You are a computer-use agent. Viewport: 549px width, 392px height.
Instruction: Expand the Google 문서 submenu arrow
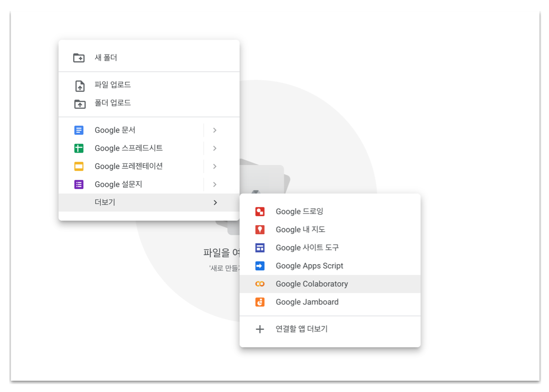[215, 130]
